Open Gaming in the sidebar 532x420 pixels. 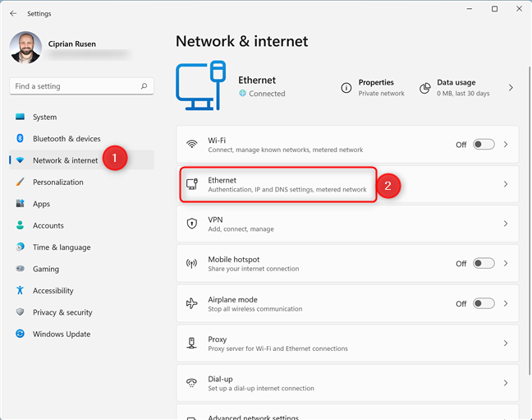(x=81, y=269)
